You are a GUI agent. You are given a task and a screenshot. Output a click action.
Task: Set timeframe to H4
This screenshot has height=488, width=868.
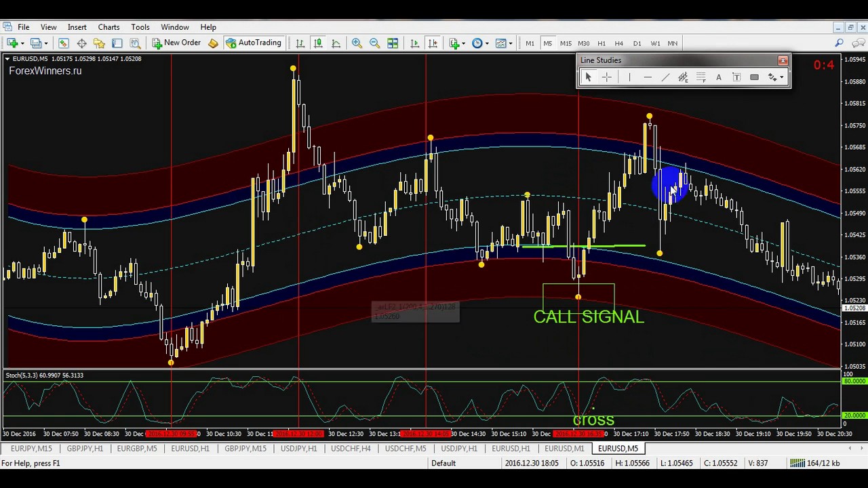619,43
